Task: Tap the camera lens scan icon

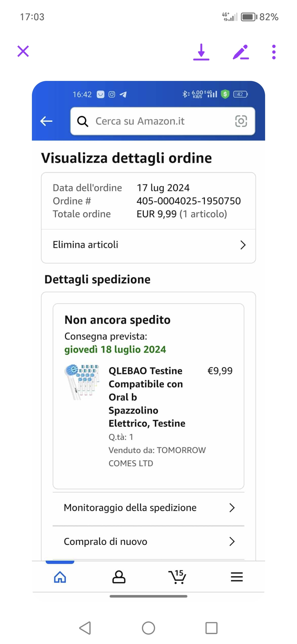Action: point(241,121)
